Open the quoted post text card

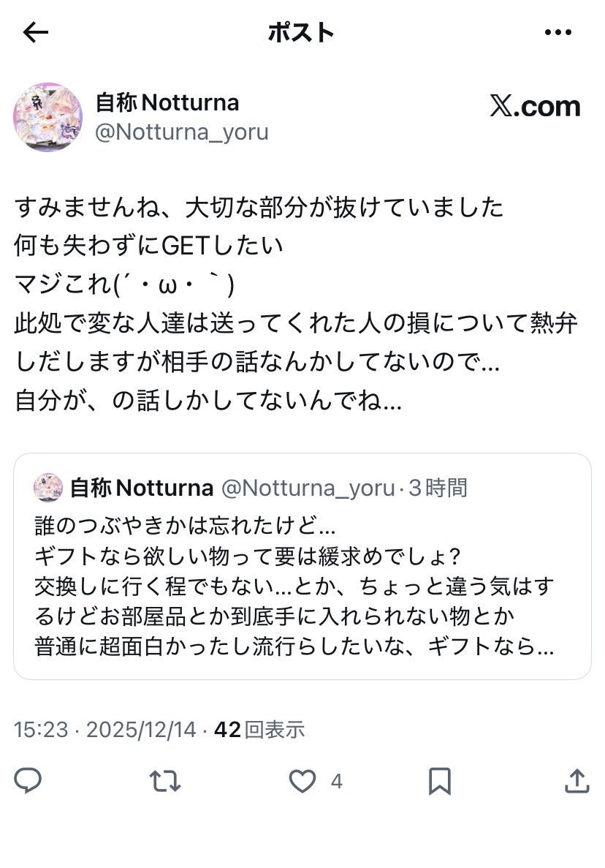(x=302, y=578)
